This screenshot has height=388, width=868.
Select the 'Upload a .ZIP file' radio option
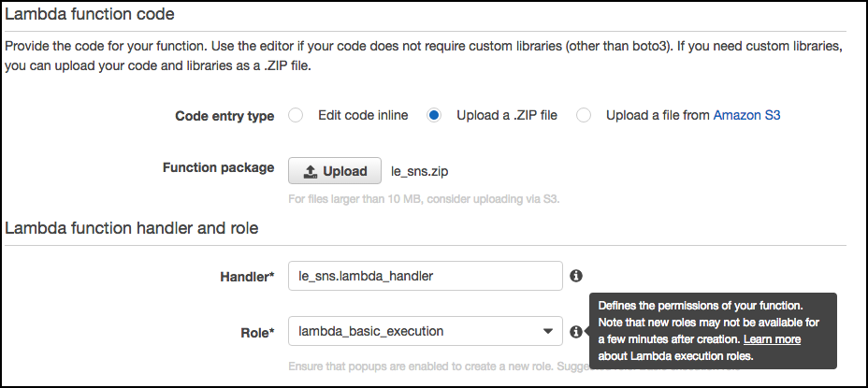[x=434, y=116]
